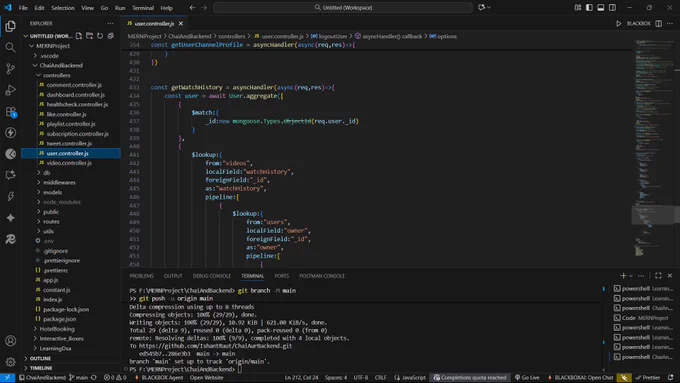680x383 pixels.
Task: Toggle Go Live server in status bar
Action: pyautogui.click(x=527, y=377)
